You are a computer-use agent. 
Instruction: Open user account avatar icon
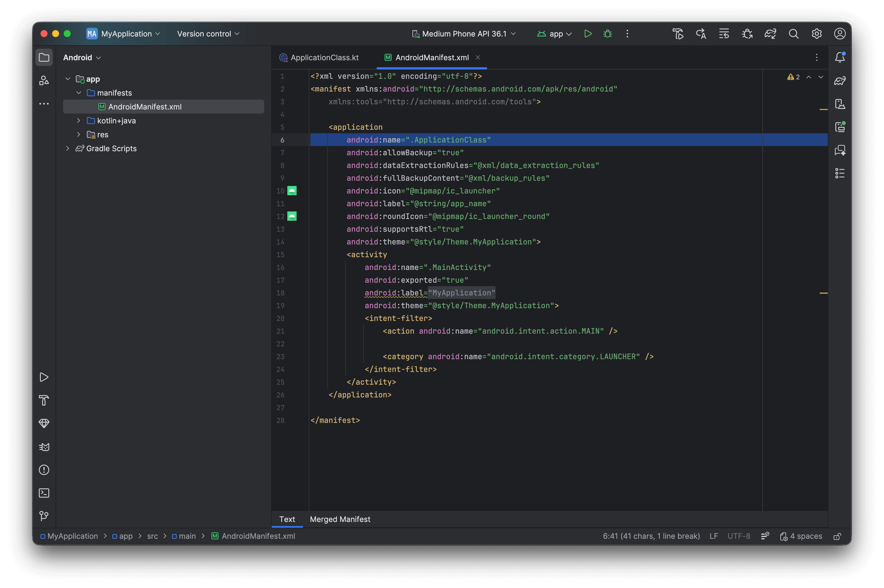click(x=839, y=34)
